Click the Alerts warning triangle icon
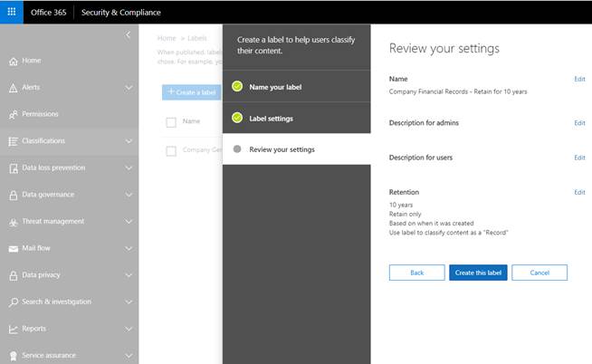The height and width of the screenshot is (364, 592). click(14, 88)
